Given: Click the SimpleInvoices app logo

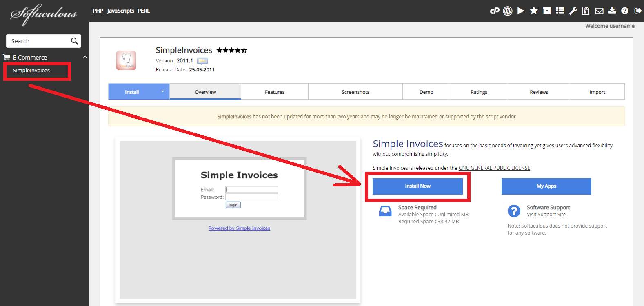Looking at the screenshot, I should (x=126, y=60).
